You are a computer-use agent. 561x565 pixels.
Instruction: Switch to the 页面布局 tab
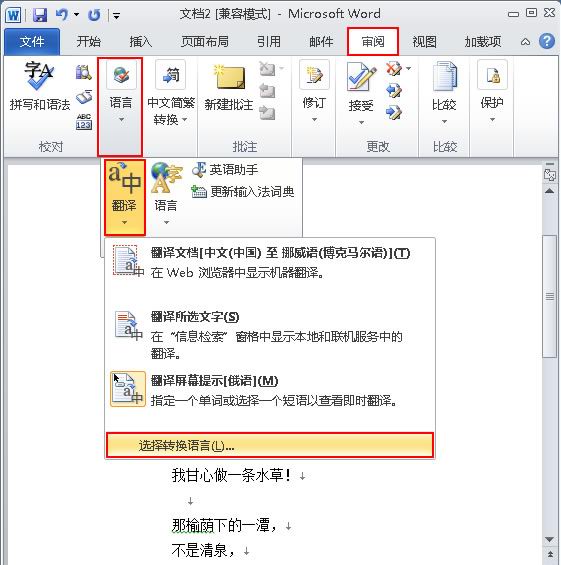205,42
